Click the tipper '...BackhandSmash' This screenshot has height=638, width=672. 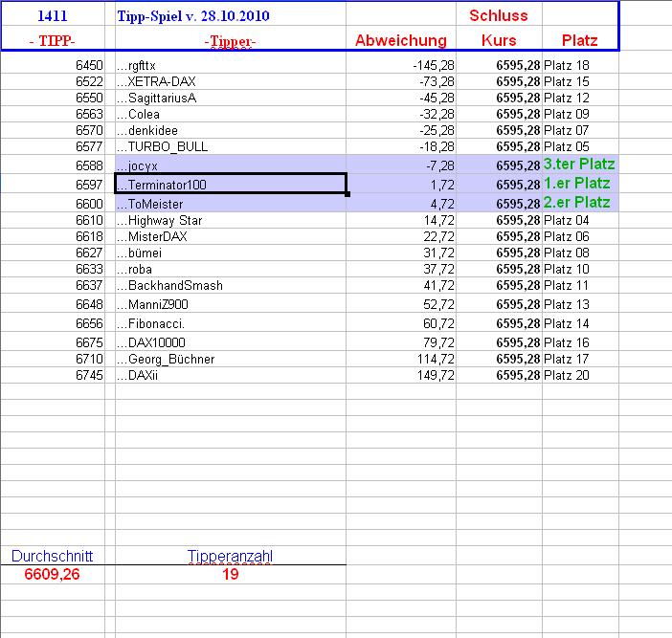169,285
